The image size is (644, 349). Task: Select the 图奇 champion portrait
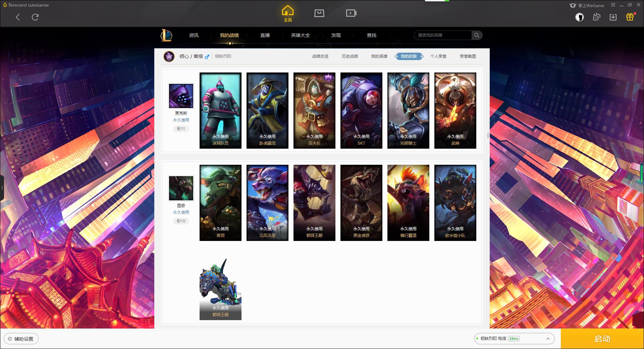(x=181, y=188)
